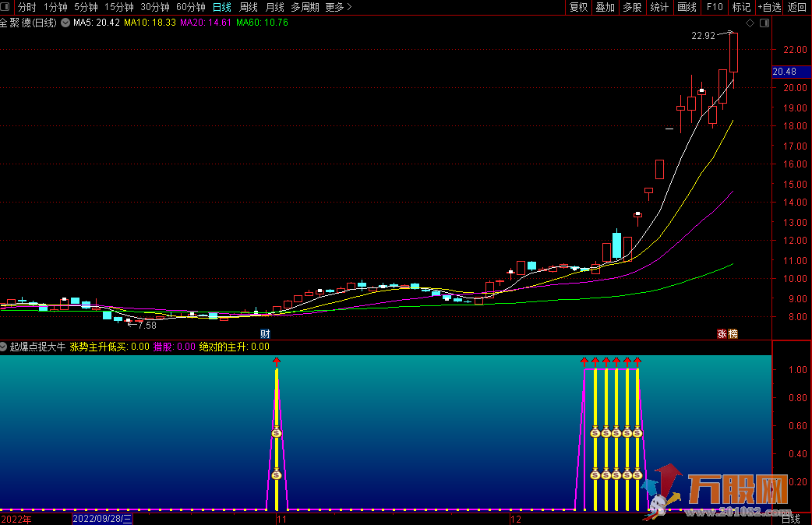Viewport: 812px width, 525px height.
Task: Collapse the 起爆点捉大牛 indicator panel
Action: pyautogui.click(x=4, y=347)
